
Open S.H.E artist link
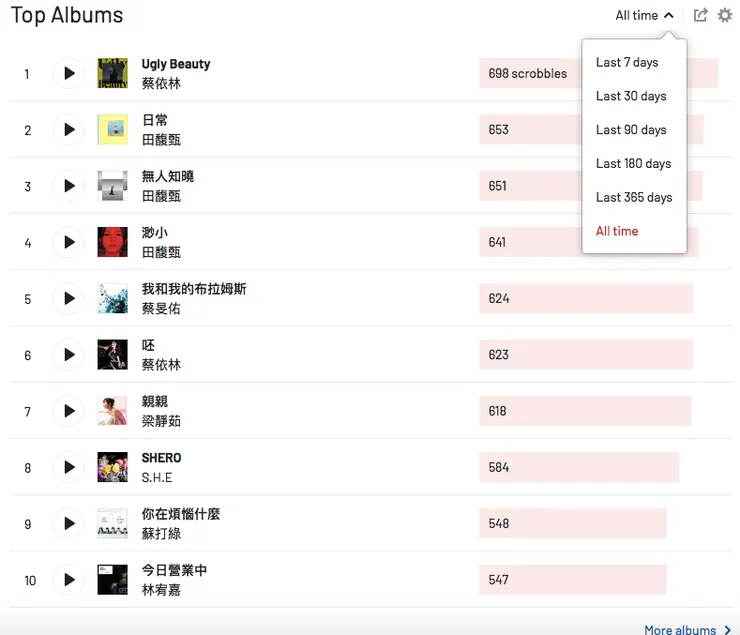[157, 477]
